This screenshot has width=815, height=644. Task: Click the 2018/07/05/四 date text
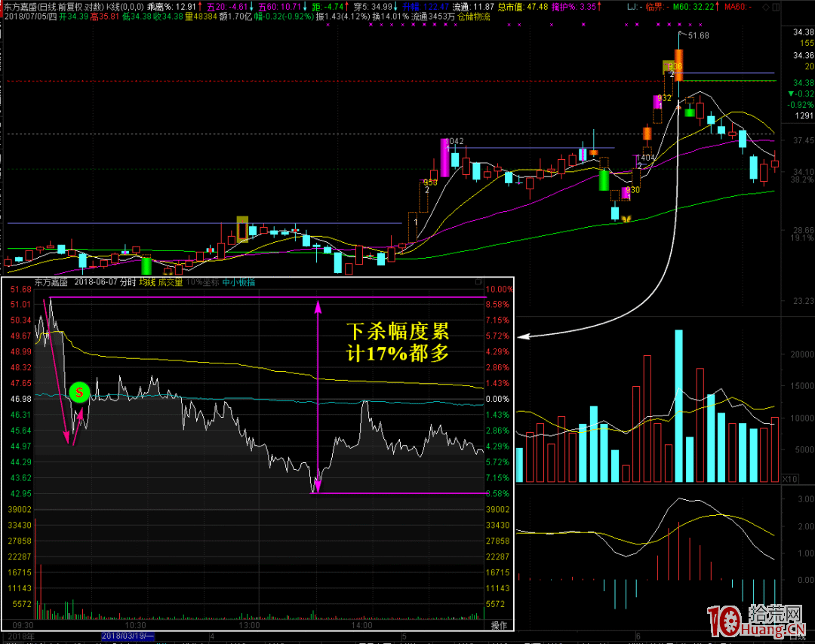[x=31, y=17]
